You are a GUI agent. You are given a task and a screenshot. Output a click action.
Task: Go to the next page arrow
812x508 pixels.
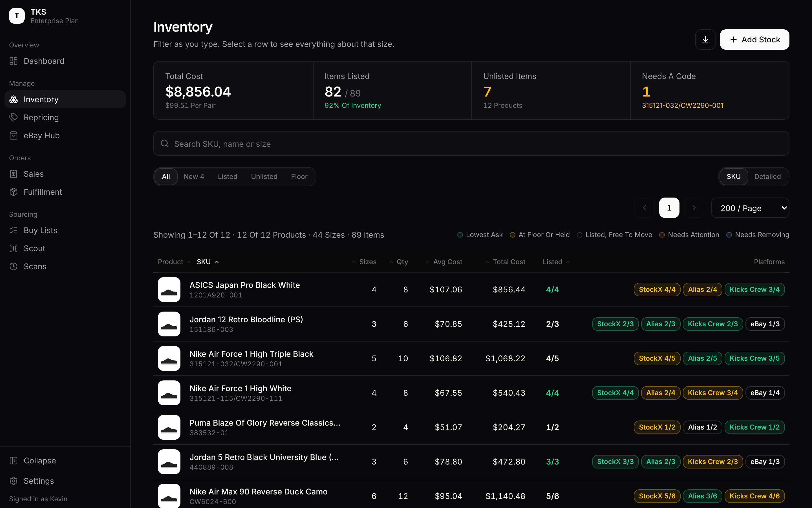694,208
